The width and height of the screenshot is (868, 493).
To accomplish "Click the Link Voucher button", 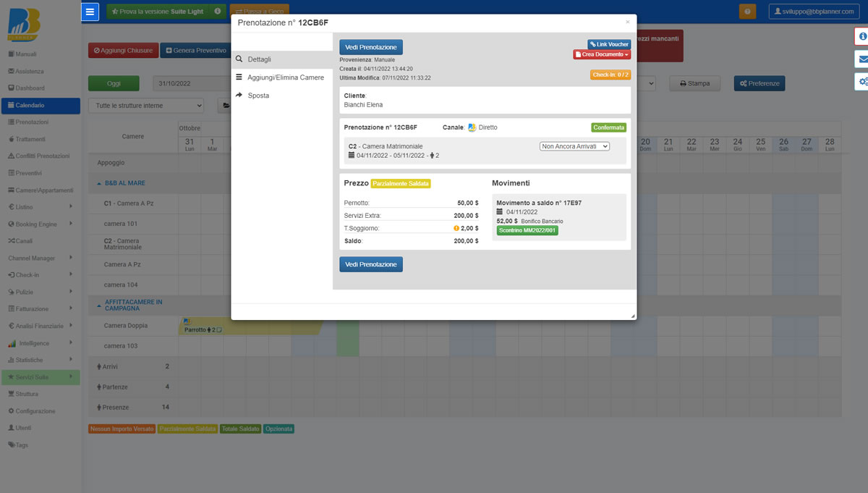I will point(608,44).
